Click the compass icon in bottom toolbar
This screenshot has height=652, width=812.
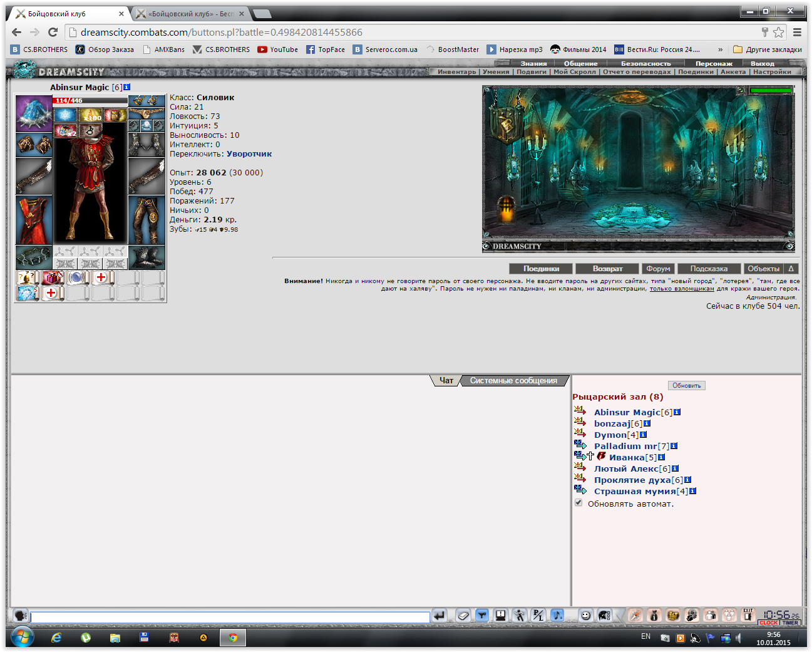coord(635,615)
